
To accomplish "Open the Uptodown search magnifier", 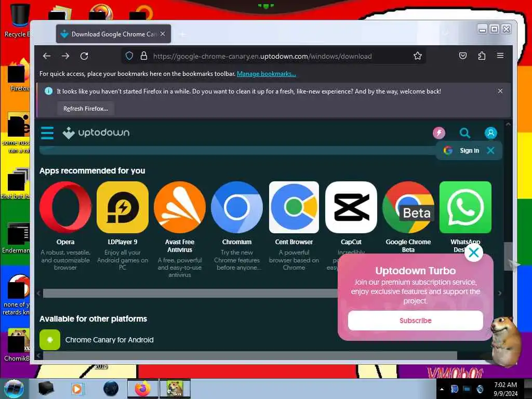I will click(x=465, y=132).
